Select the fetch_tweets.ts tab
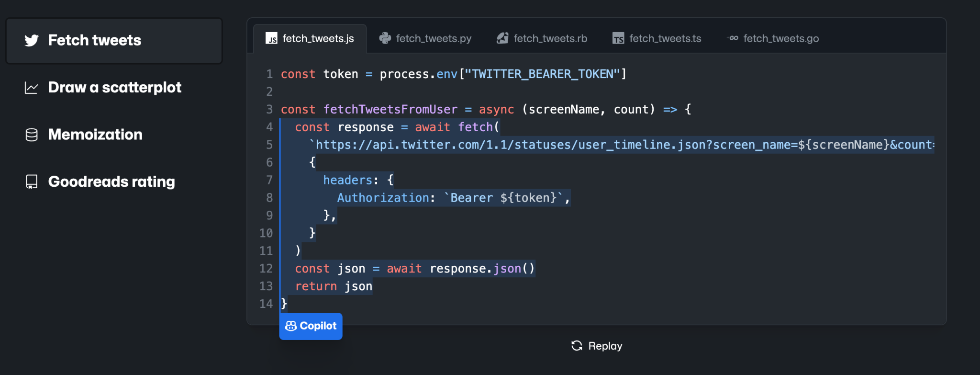The height and width of the screenshot is (375, 980). pyautogui.click(x=665, y=38)
